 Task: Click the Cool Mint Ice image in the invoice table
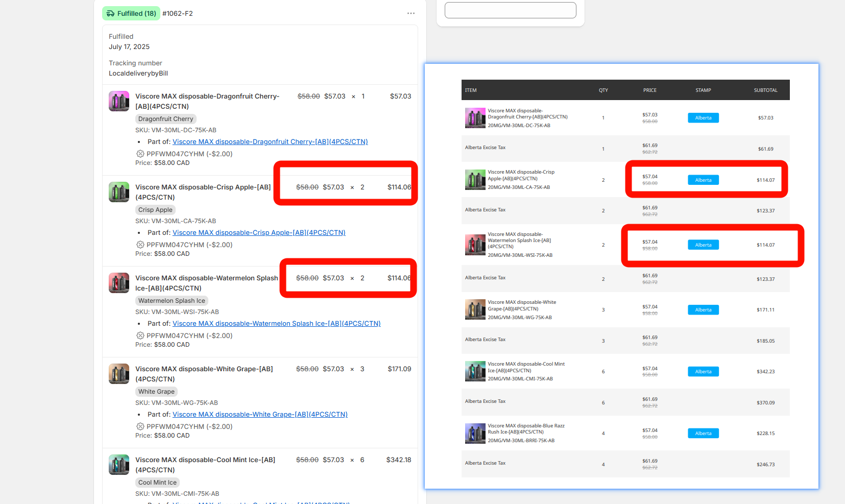click(475, 371)
